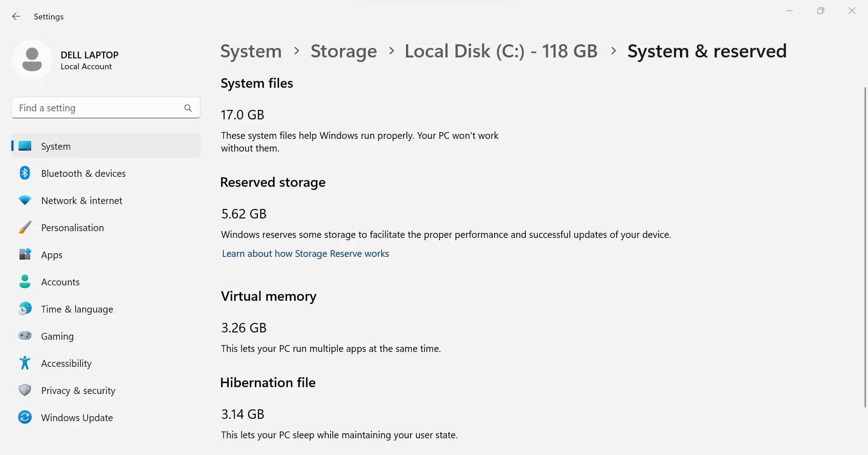Select the Privacy & security shield icon
868x455 pixels.
(25, 390)
